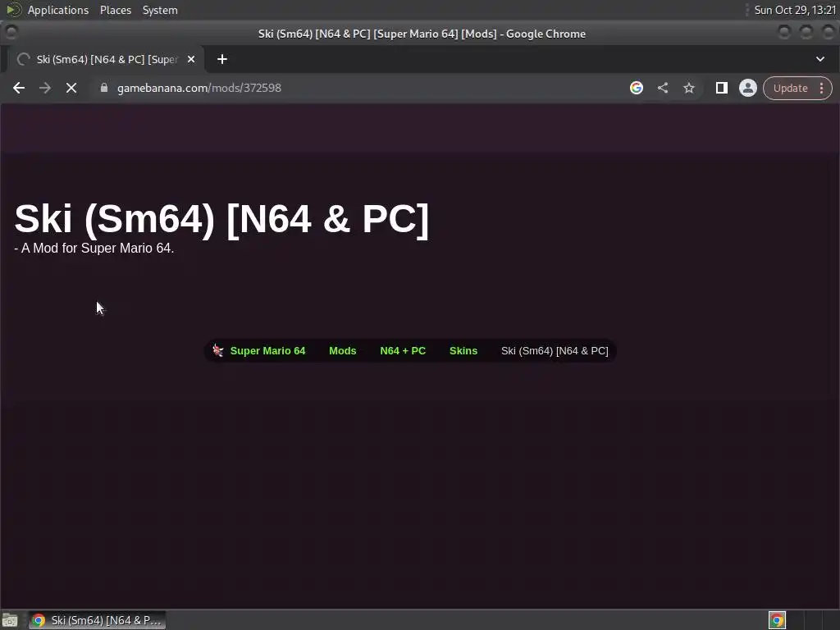Open the window menu button in title bar
This screenshot has height=630, width=840.
pos(11,33)
